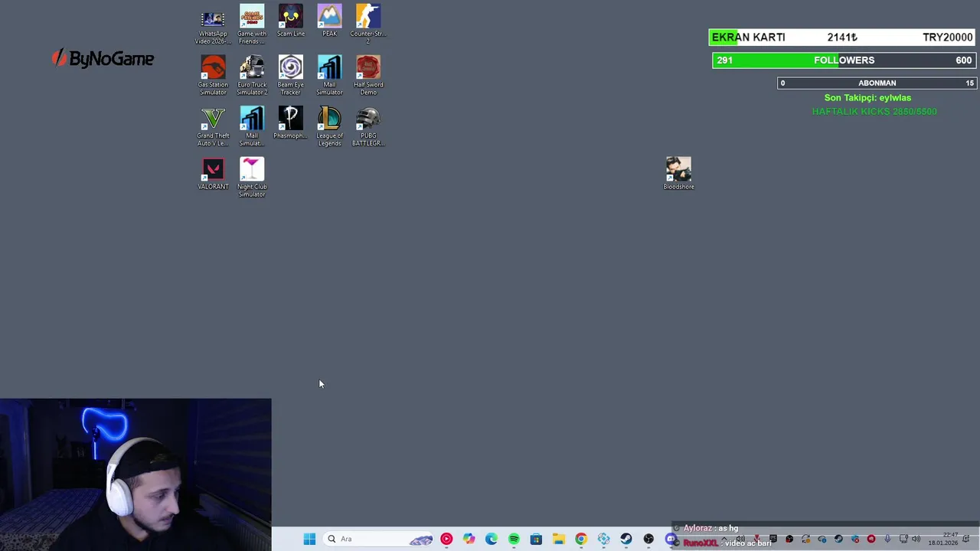Launch the Half Sword Demo shortcut
The height and width of the screenshot is (551, 980).
[x=368, y=76]
